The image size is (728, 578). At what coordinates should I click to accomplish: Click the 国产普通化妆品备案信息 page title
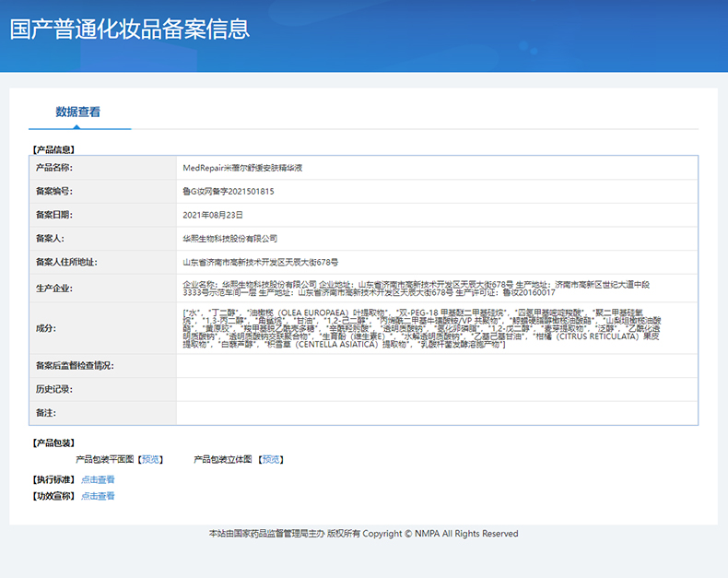coord(130,29)
